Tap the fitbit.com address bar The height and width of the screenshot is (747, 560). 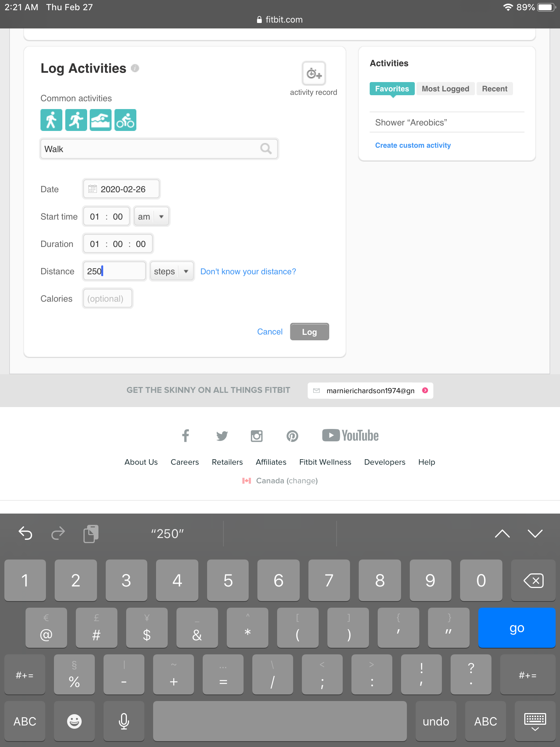point(280,20)
